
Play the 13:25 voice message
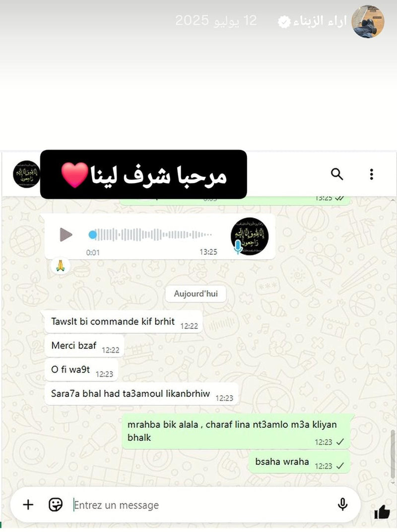[x=66, y=235]
